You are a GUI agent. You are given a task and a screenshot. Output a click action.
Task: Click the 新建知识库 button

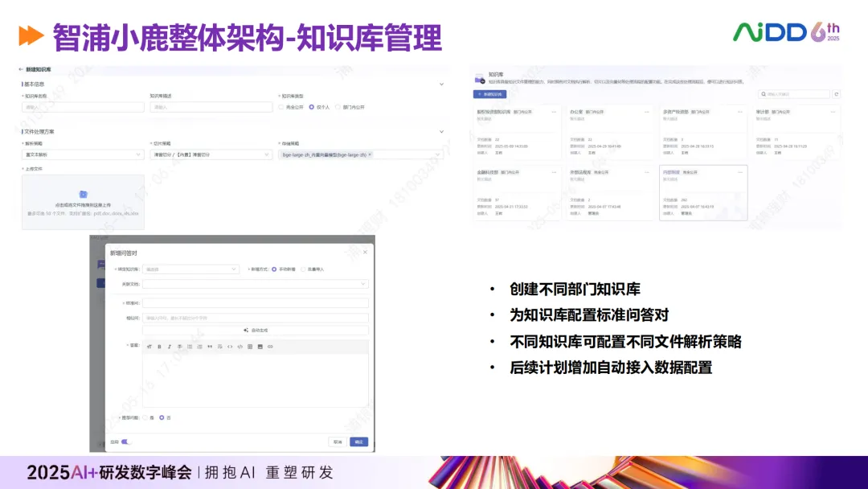pos(489,94)
